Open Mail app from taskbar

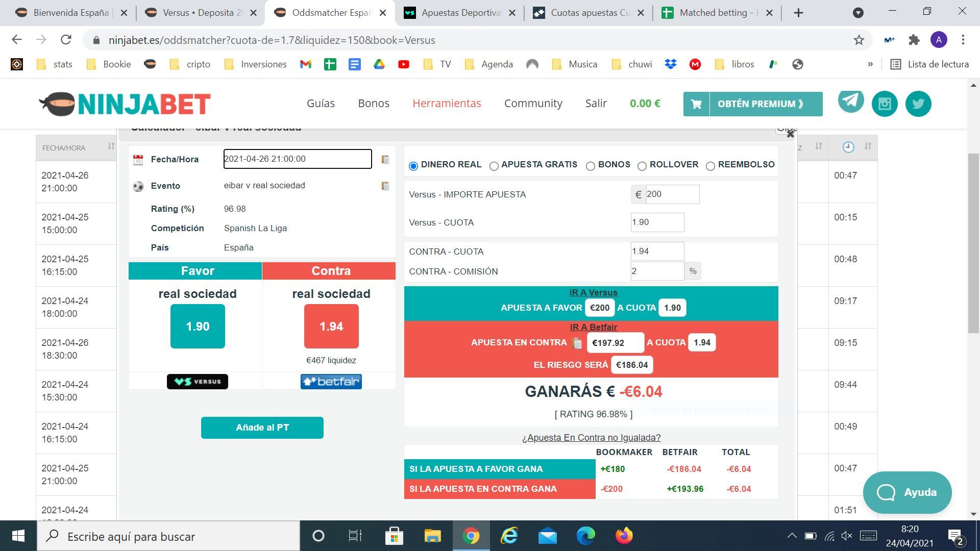click(548, 536)
